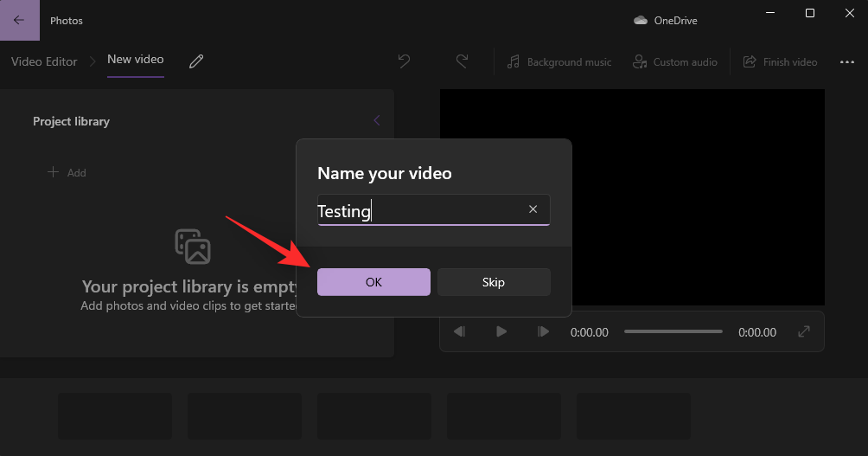
Task: Select the second storyboard placeholder
Action: coord(245,416)
